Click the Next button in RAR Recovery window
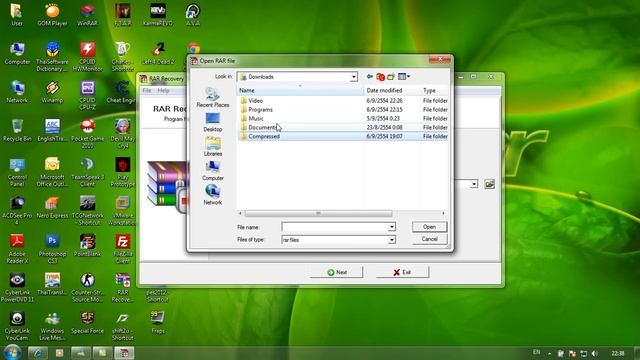The height and width of the screenshot is (360, 640). click(x=337, y=272)
